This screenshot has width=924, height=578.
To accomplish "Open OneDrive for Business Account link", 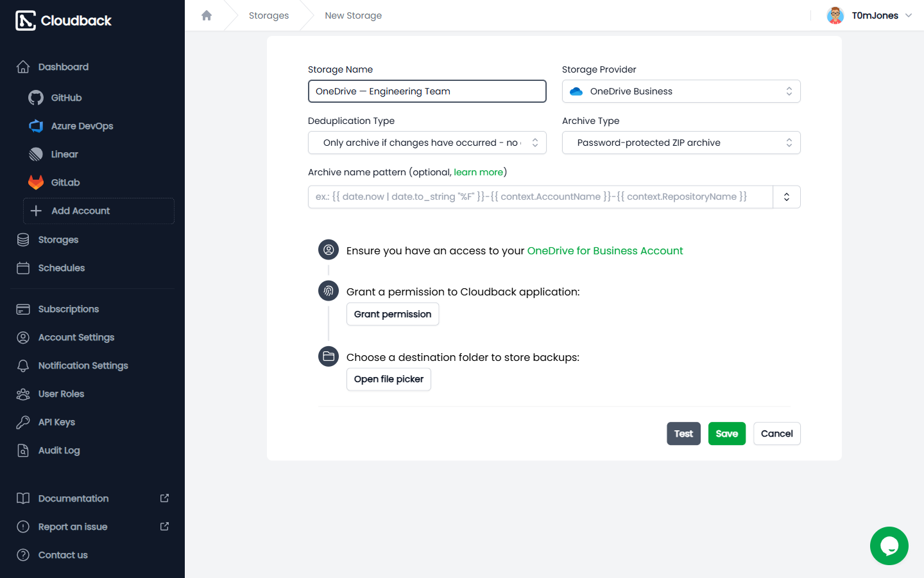I will 605,250.
